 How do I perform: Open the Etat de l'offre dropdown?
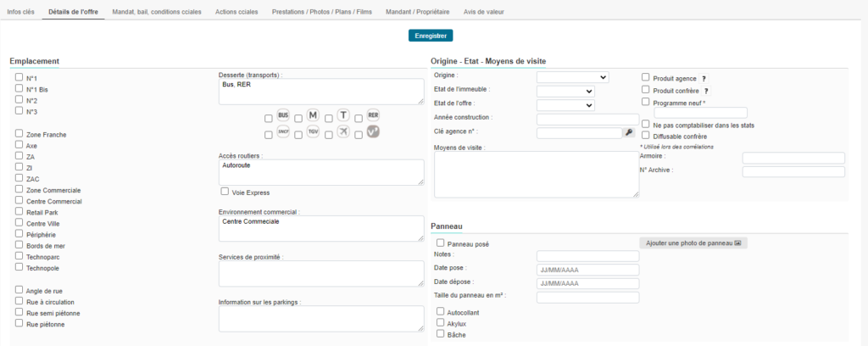(x=565, y=105)
